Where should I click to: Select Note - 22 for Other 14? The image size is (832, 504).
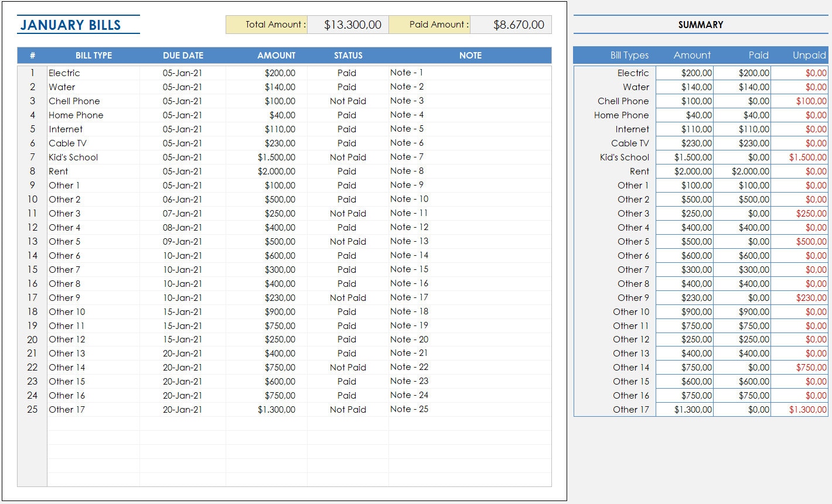coord(408,367)
